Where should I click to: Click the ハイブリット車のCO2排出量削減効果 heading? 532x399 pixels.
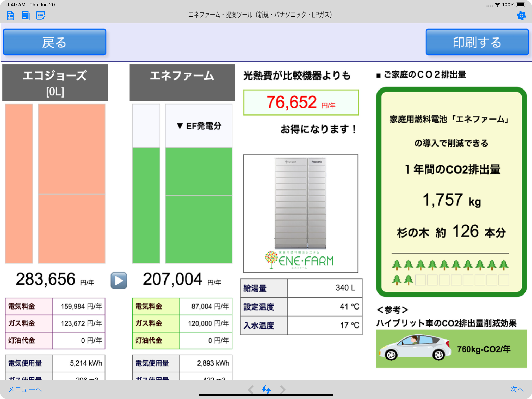(446, 323)
